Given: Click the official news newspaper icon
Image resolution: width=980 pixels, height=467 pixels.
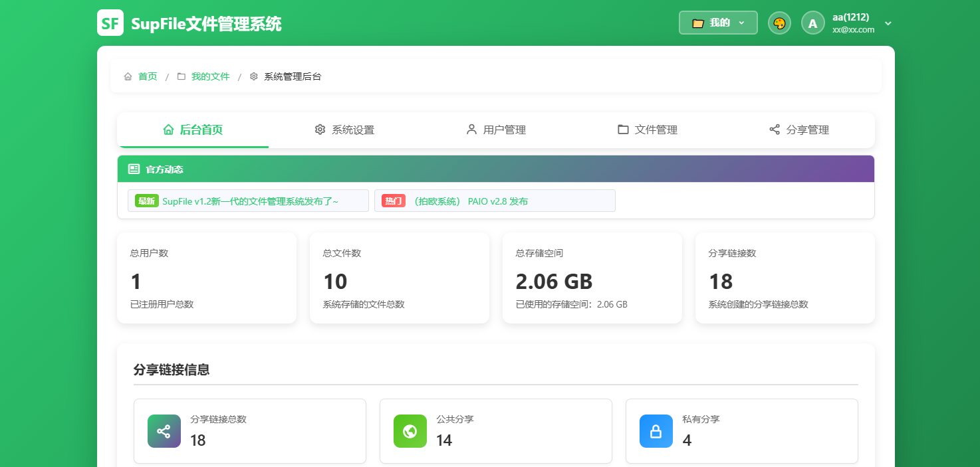Looking at the screenshot, I should pyautogui.click(x=134, y=169).
